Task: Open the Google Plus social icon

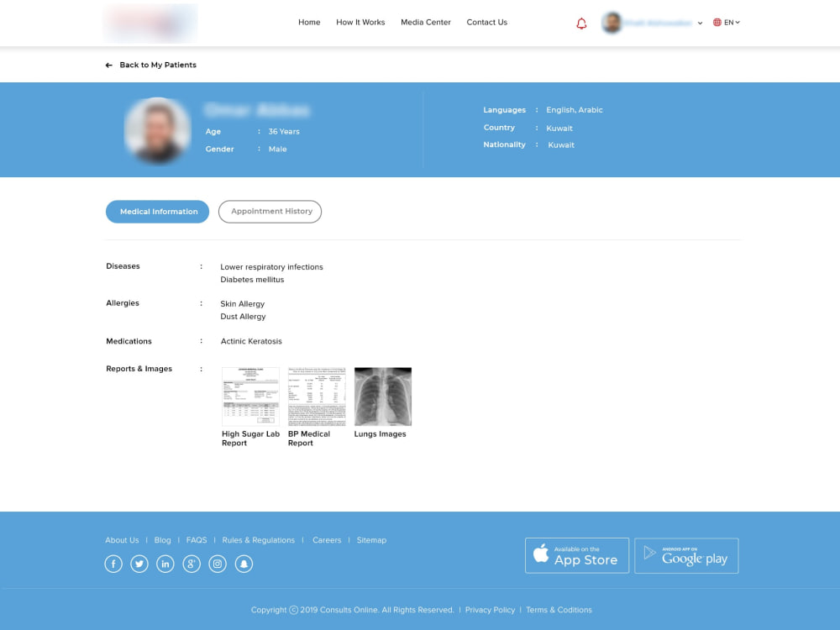Action: click(x=192, y=564)
